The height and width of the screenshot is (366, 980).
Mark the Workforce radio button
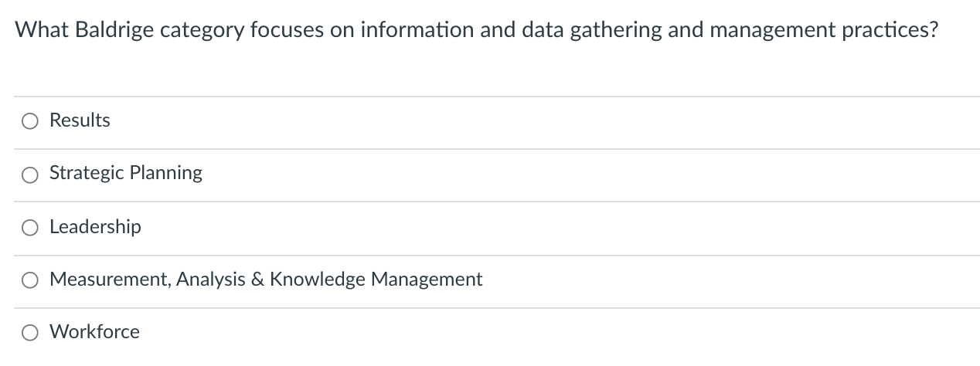pyautogui.click(x=29, y=333)
